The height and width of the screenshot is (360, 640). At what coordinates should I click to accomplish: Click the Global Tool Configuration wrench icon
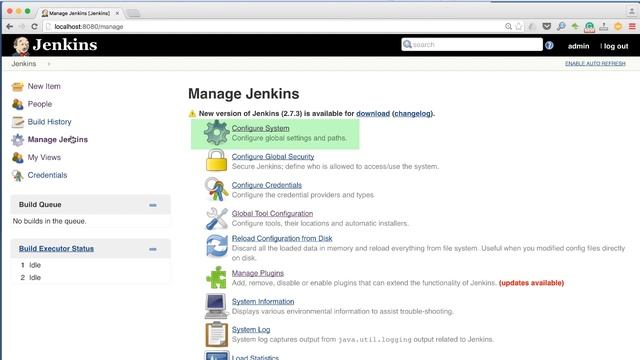pyautogui.click(x=217, y=218)
